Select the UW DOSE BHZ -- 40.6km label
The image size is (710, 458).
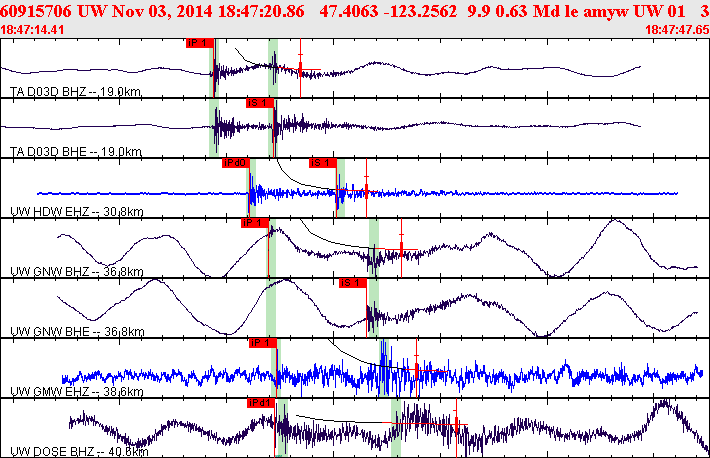point(79,452)
